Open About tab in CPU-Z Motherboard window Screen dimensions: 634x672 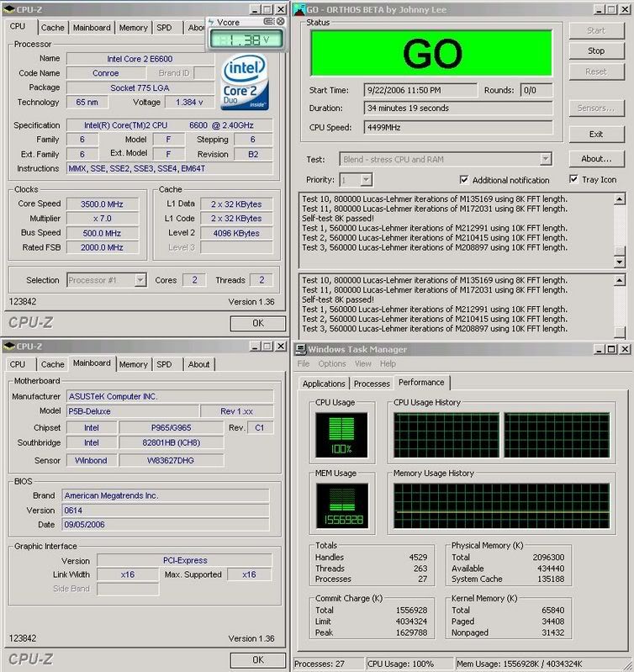pyautogui.click(x=198, y=364)
